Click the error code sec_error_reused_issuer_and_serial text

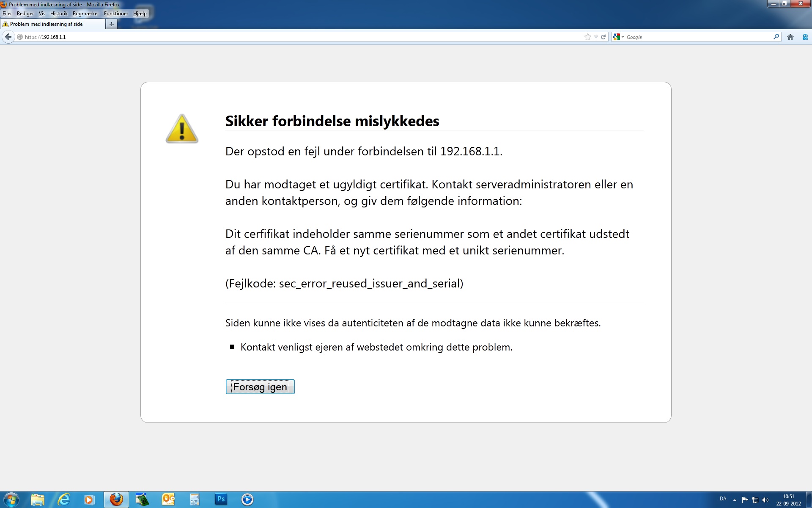point(371,283)
